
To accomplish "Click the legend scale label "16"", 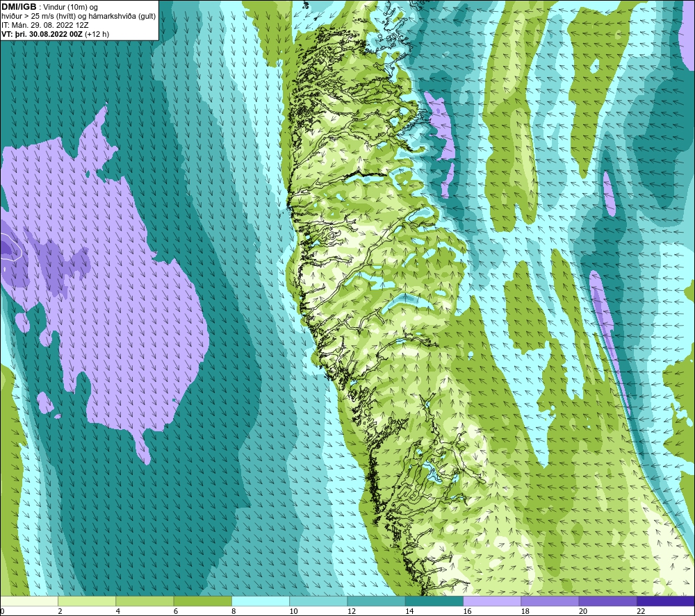I will pyautogui.click(x=467, y=611).
